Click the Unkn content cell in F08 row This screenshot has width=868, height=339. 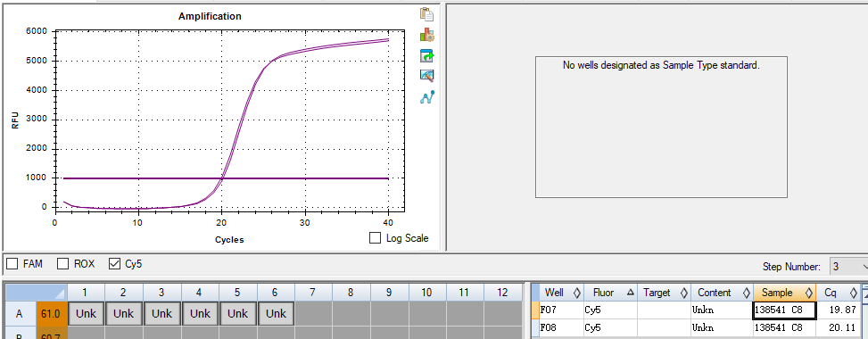[x=722, y=327]
